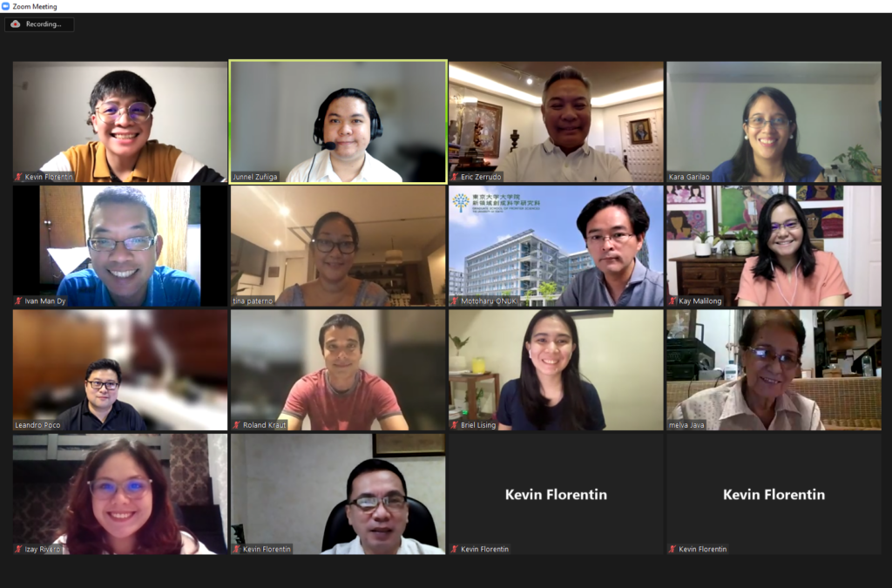Click the Leandro Poco name label

point(37,425)
